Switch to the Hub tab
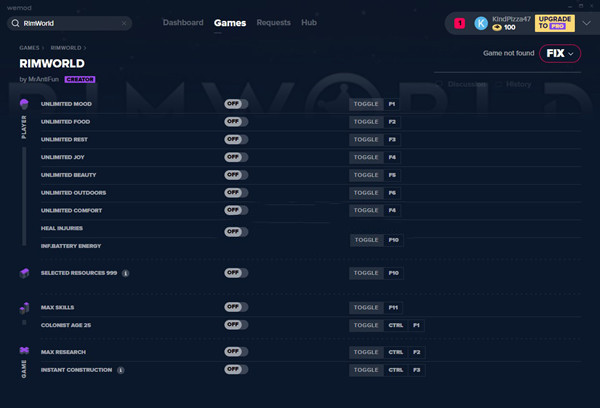600x408 pixels. point(309,23)
